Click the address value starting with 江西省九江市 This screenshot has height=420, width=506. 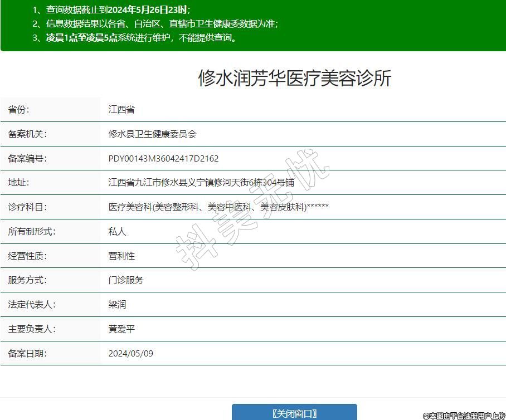coord(201,183)
